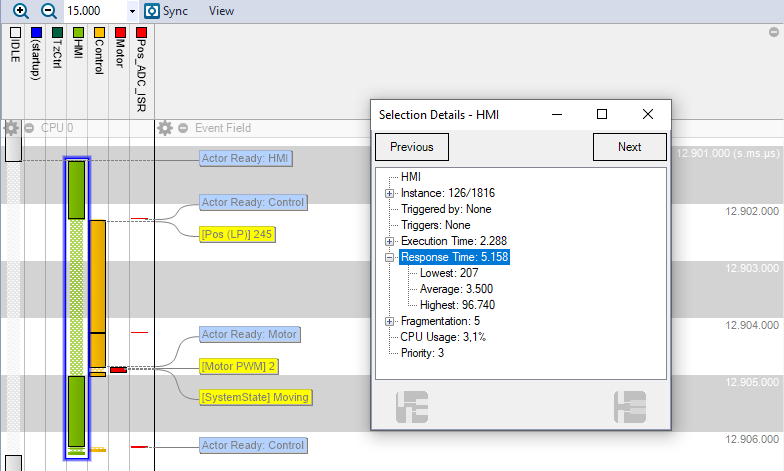Open the zoom value 15.000 dropdown arrow
This screenshot has width=784, height=471.
pyautogui.click(x=132, y=11)
